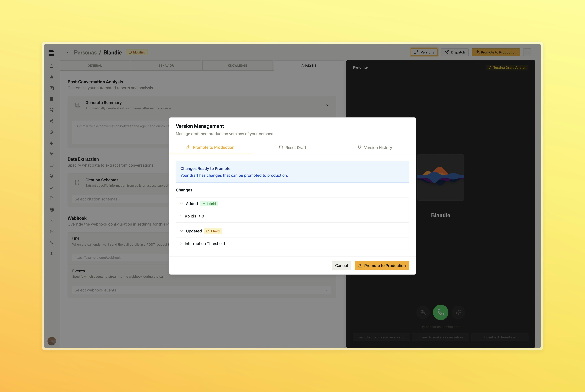
Task: Click Cancel in the Version Management dialog
Action: (341, 266)
